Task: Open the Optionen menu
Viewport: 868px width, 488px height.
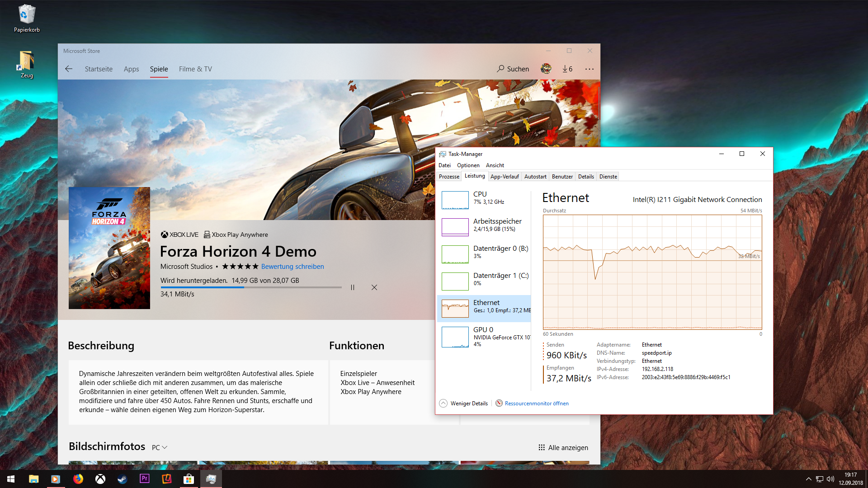Action: (468, 165)
